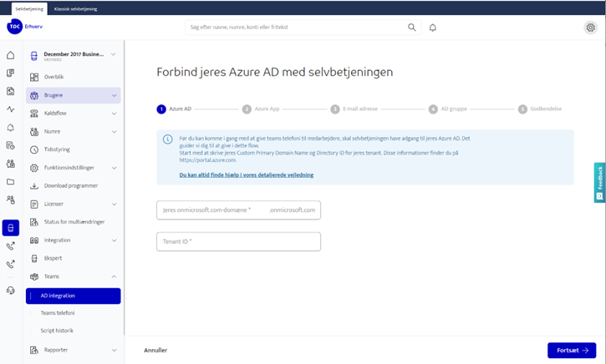Click the phone icon just above the headset icon
Viewport: 606px width, 364px height.
pos(10,264)
